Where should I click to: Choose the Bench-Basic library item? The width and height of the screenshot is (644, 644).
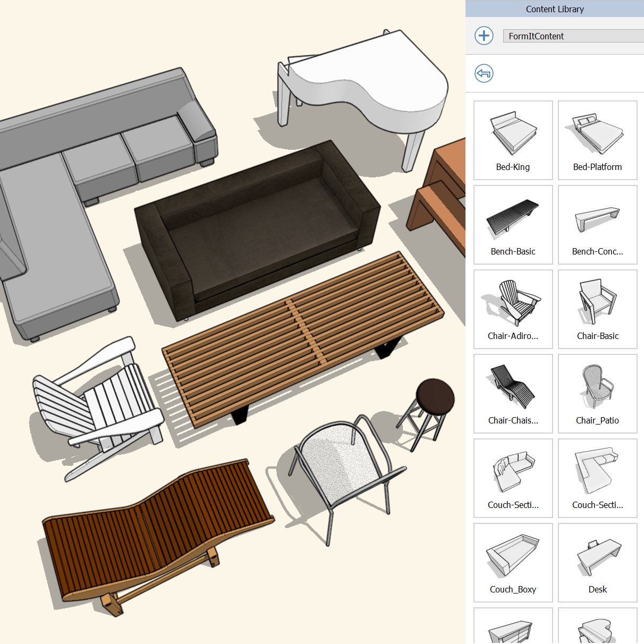point(513,225)
